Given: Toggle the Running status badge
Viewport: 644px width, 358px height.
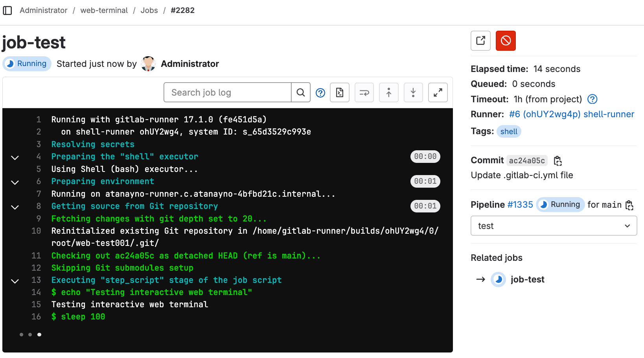Looking at the screenshot, I should pyautogui.click(x=27, y=63).
